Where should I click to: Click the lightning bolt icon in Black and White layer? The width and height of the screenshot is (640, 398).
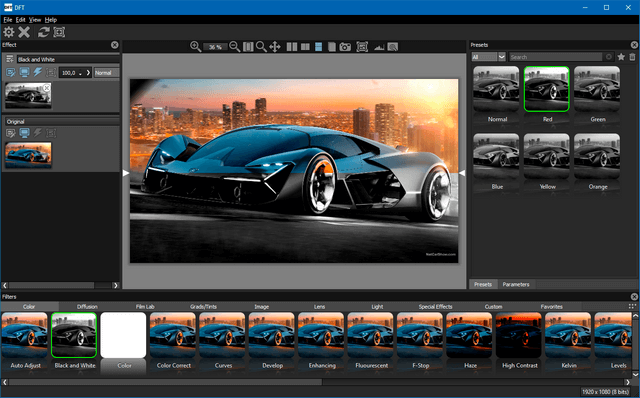pyautogui.click(x=38, y=73)
